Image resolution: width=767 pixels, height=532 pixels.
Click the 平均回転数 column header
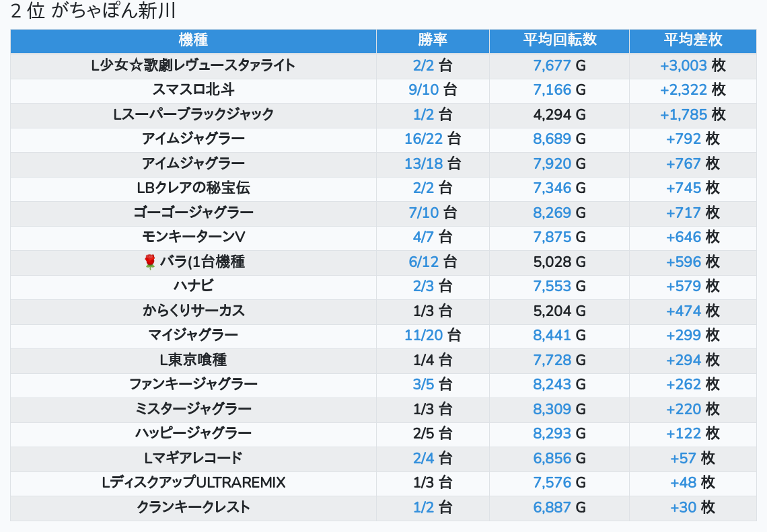[559, 40]
